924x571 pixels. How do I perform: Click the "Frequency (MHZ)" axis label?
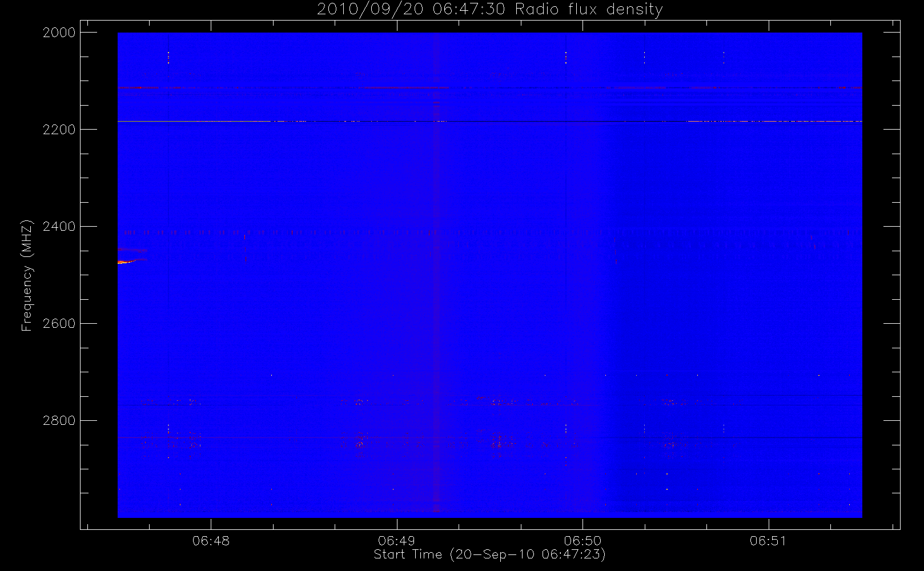coord(27,275)
